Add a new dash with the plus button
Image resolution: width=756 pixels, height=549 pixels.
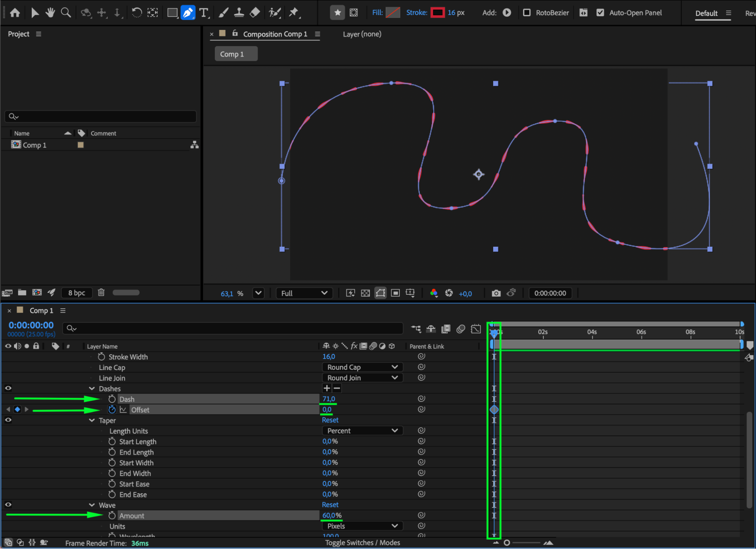point(327,388)
